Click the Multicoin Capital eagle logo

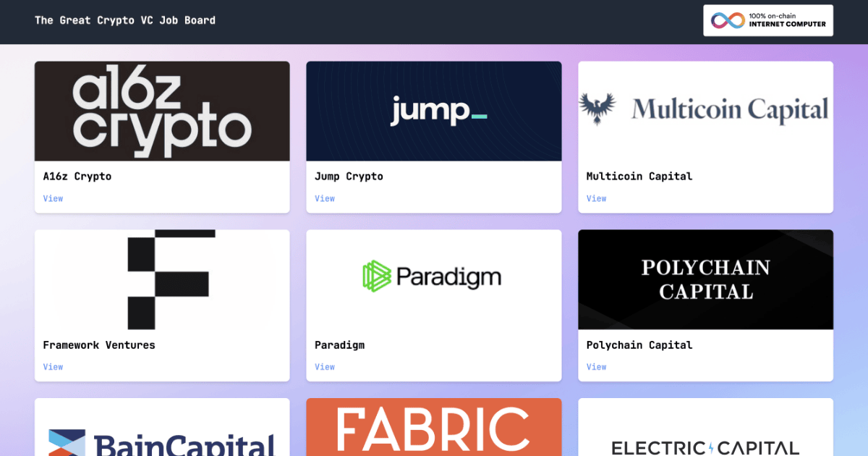(x=599, y=106)
